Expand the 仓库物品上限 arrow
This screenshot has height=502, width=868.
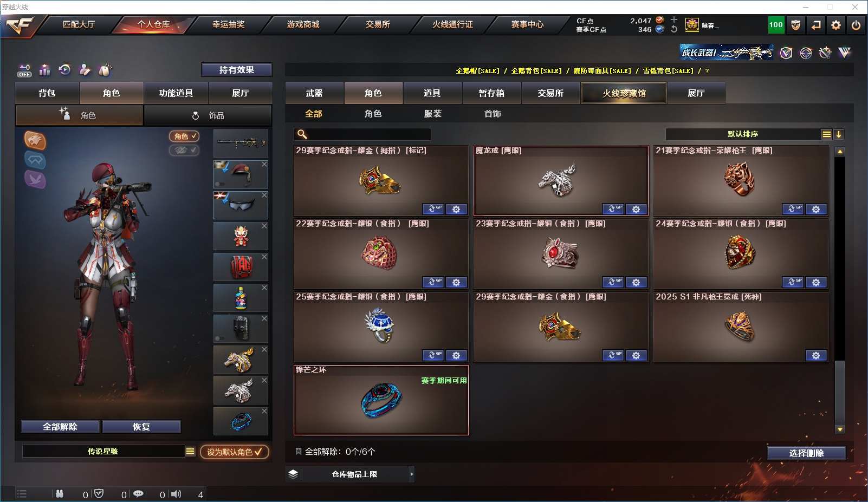(x=412, y=474)
